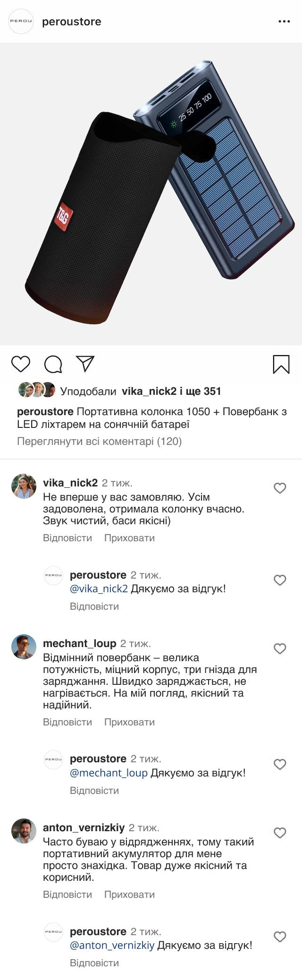Screen dimensions: 302x980
Task: Open comments via the speech bubble icon
Action: 53,364
